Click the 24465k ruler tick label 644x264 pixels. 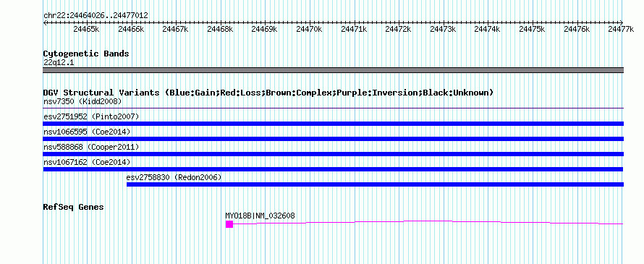point(86,29)
